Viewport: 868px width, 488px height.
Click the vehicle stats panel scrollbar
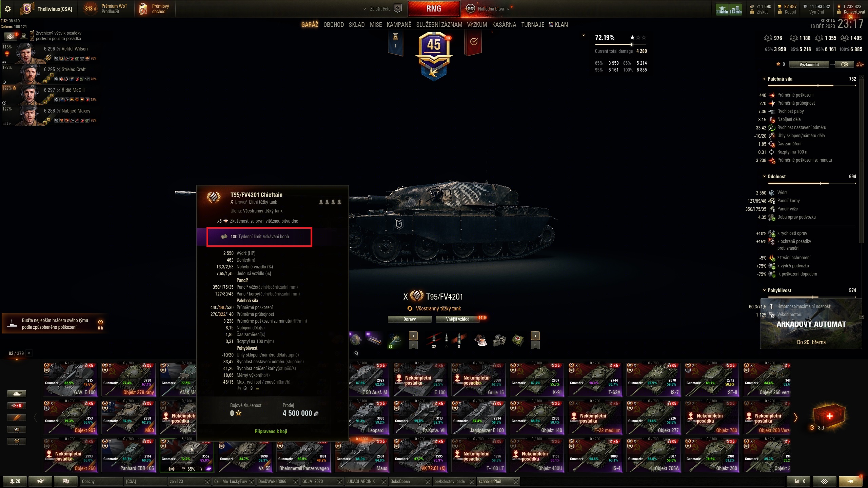point(862,159)
